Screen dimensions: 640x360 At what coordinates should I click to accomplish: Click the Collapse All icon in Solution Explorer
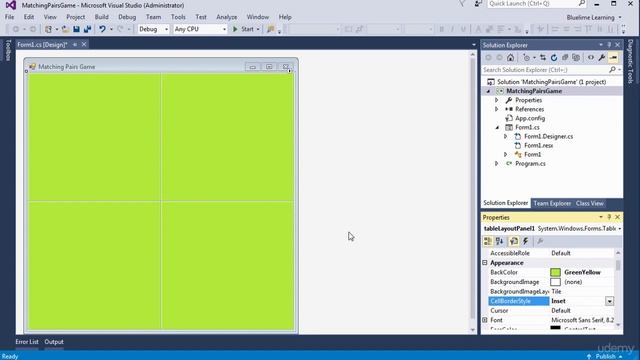[565, 58]
